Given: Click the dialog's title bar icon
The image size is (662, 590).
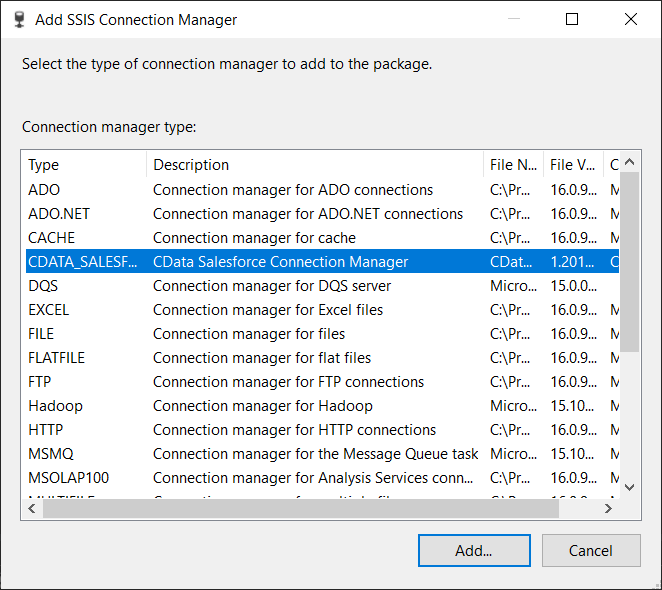Looking at the screenshot, I should point(17,19).
